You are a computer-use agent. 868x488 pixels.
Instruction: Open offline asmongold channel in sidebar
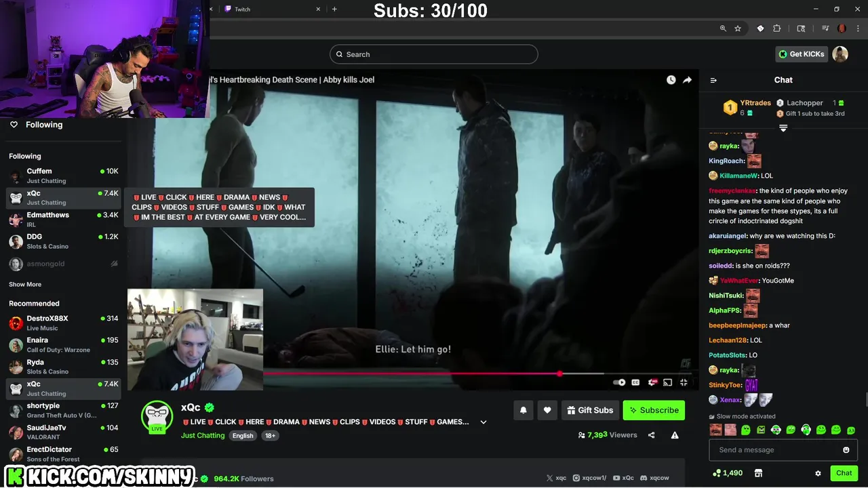click(x=64, y=264)
